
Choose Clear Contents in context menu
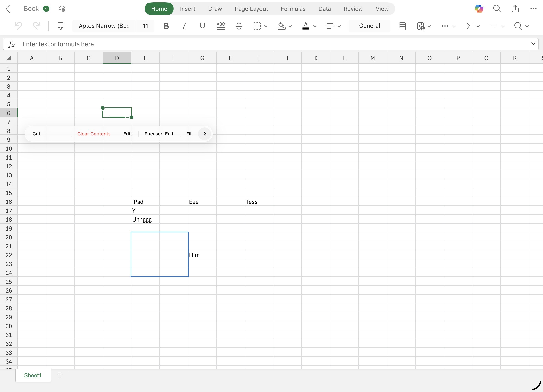point(94,134)
